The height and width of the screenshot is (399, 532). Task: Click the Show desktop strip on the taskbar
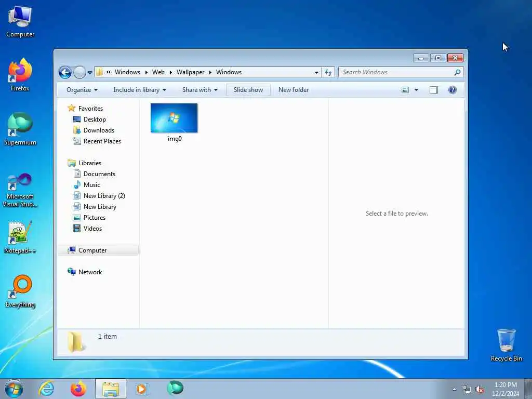[x=528, y=389]
